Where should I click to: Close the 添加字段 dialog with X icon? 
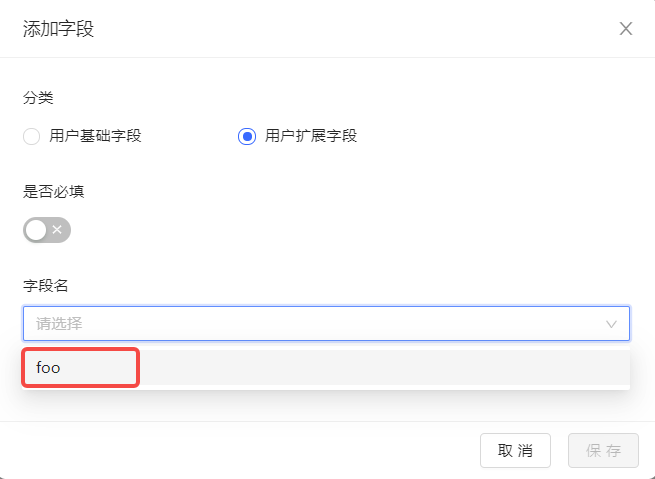pos(626,28)
